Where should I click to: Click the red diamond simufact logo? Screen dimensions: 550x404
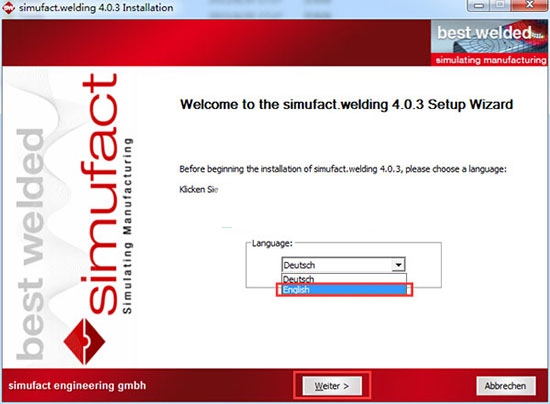84,342
